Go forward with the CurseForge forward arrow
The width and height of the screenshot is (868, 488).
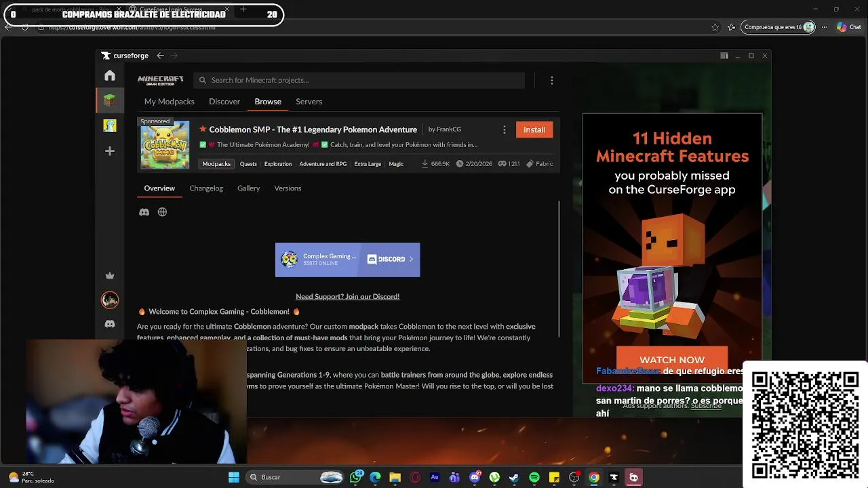[x=174, y=56]
